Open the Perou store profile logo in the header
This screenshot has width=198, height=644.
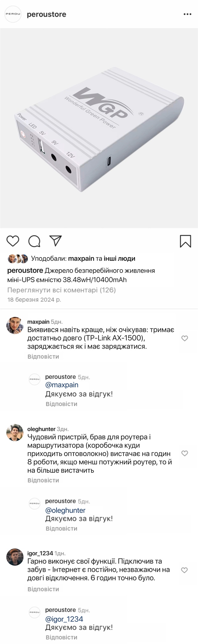(x=13, y=14)
